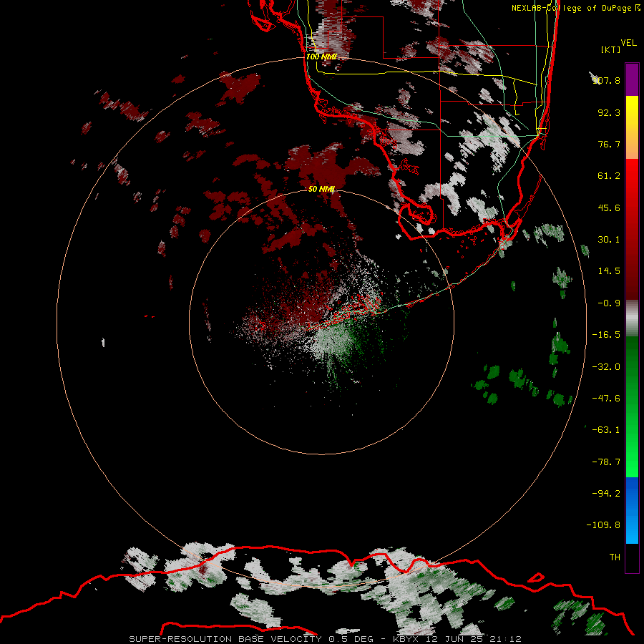Image resolution: width=644 pixels, height=644 pixels.
Task: Click the 100 NMI range ring label
Action: click(x=321, y=57)
